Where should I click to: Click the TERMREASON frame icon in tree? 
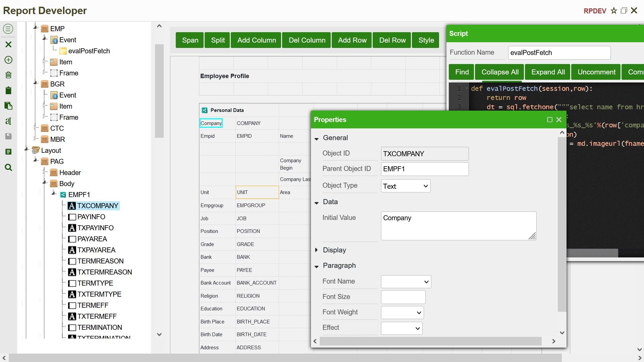click(72, 261)
